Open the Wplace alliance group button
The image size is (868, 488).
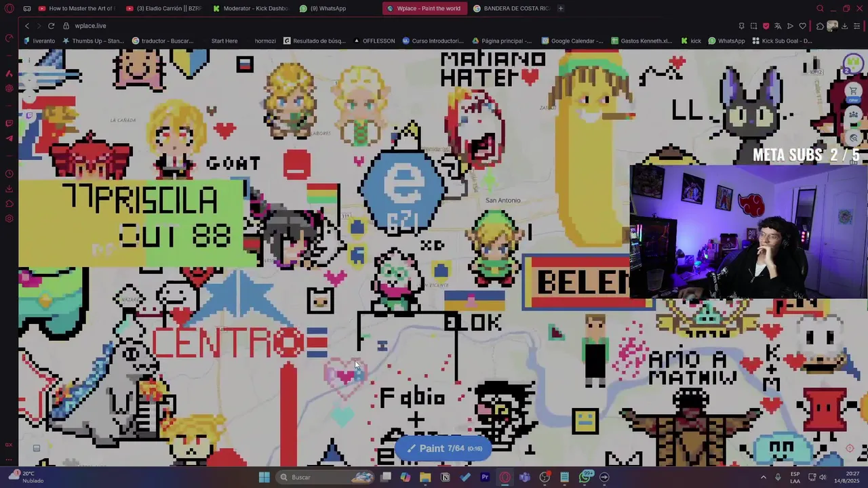point(854,115)
